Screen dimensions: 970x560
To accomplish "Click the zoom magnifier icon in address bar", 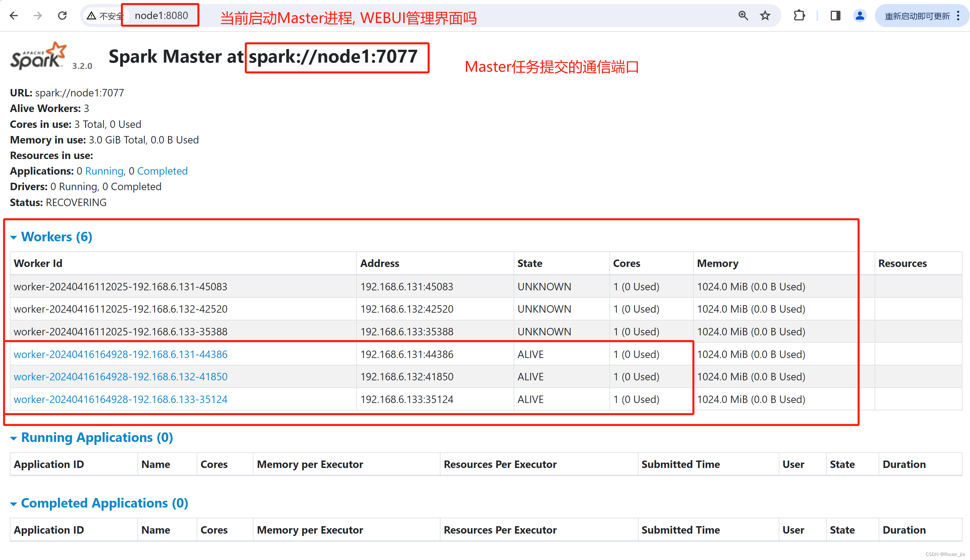I will [x=743, y=16].
